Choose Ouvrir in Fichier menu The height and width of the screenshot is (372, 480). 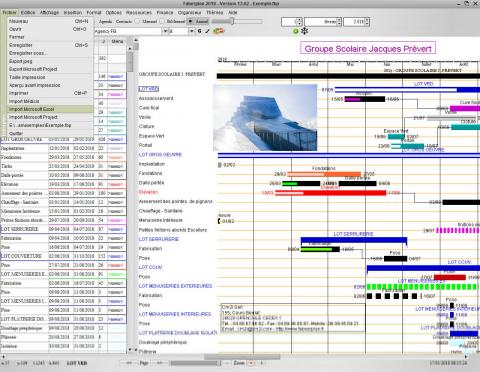pos(50,29)
